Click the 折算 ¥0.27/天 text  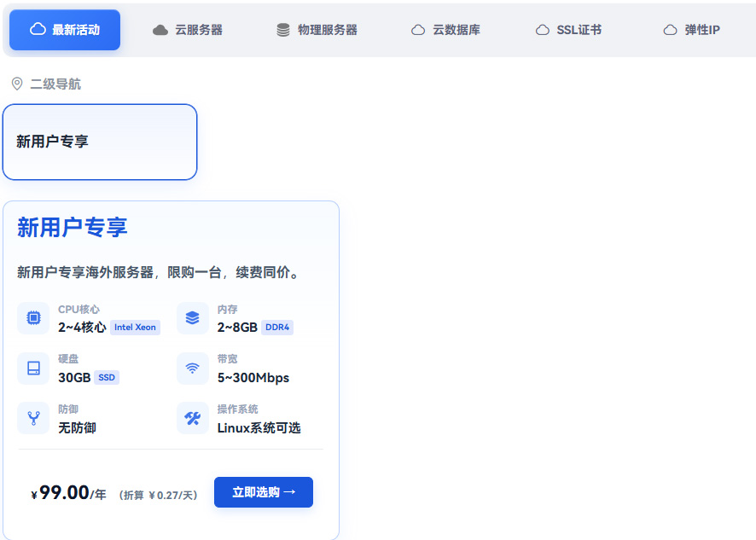158,495
